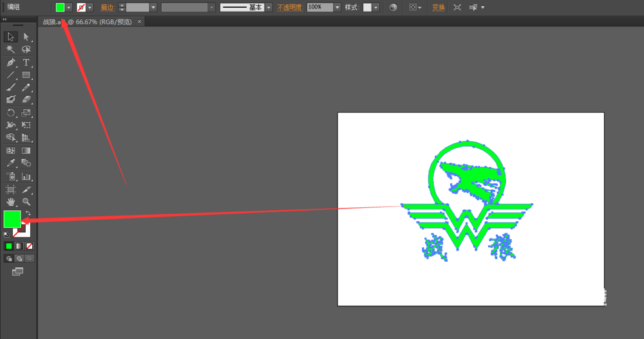Set paint mode to None
Viewport: 644px width, 339px height.
coord(30,246)
